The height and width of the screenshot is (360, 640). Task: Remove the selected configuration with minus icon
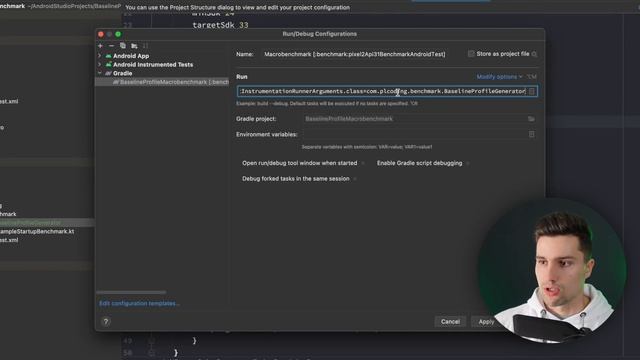pyautogui.click(x=111, y=46)
